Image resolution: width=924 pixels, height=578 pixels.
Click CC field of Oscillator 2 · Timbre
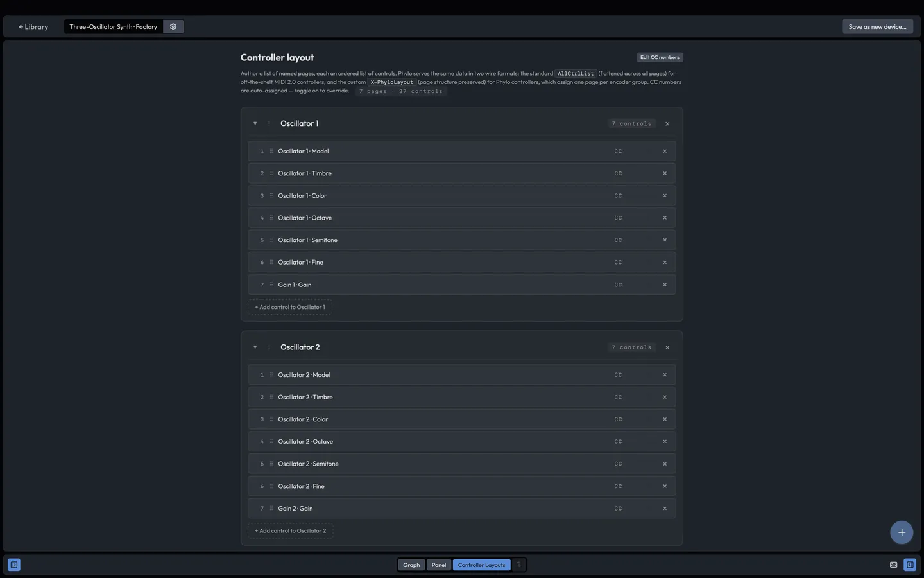pyautogui.click(x=619, y=397)
